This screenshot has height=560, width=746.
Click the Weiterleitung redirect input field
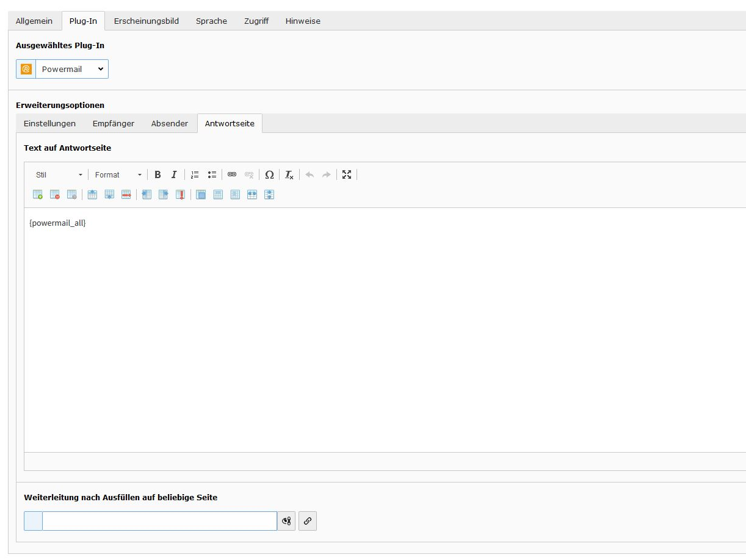159,521
